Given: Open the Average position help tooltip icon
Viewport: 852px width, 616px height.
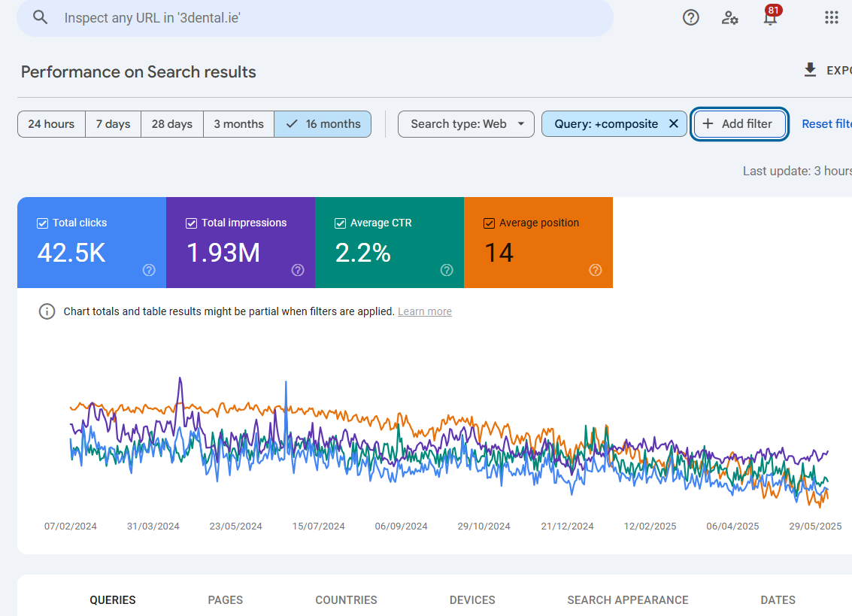Looking at the screenshot, I should point(595,270).
